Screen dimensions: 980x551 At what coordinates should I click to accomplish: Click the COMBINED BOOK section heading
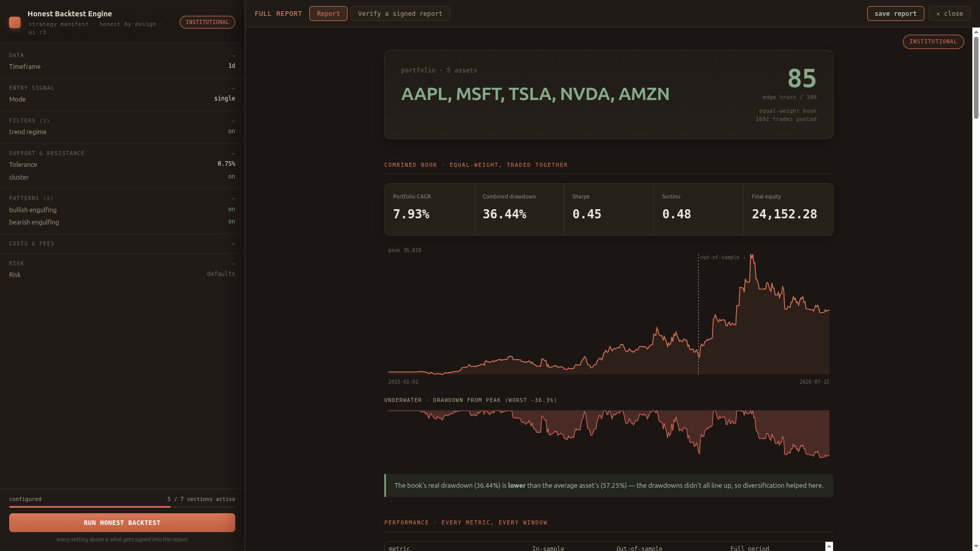point(476,165)
